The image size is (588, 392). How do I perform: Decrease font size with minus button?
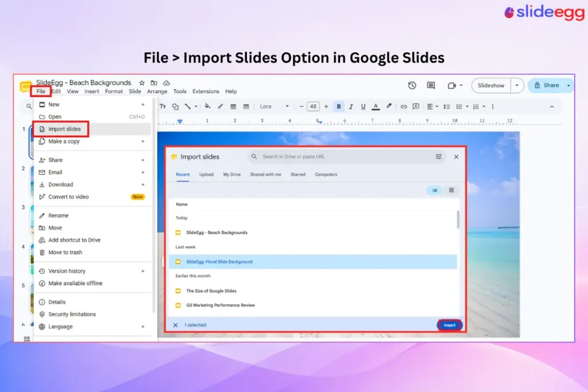point(301,106)
